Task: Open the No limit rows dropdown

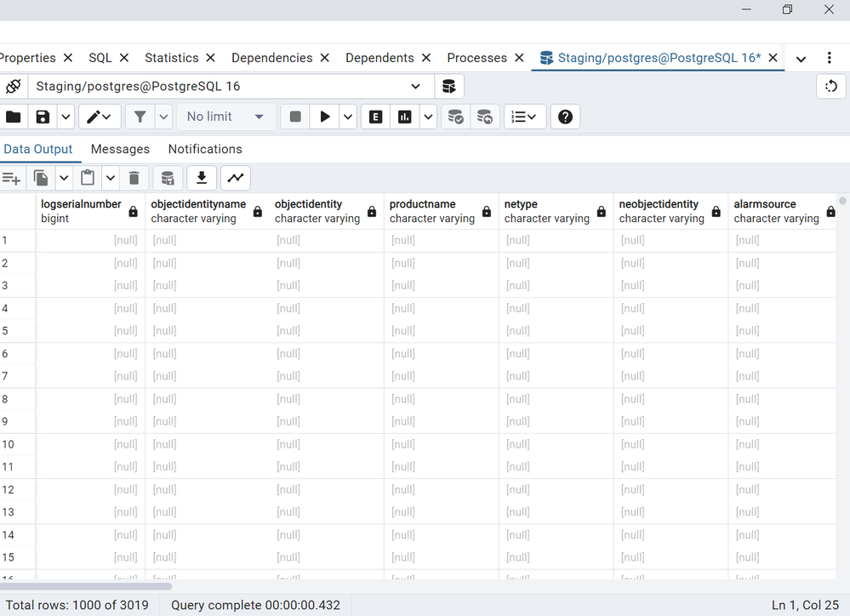Action: coord(225,117)
